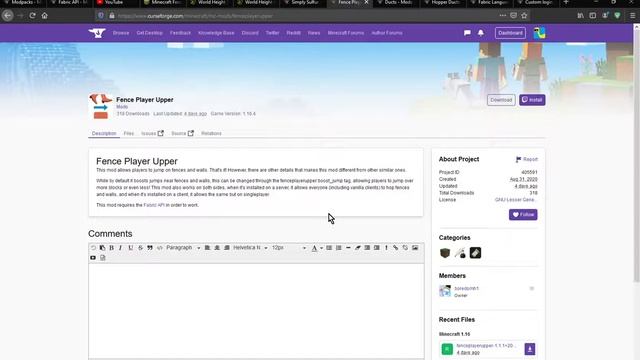Image resolution: width=640 pixels, height=360 pixels.
Task: Toggle underline formatting in comment editor
Action: (131, 248)
